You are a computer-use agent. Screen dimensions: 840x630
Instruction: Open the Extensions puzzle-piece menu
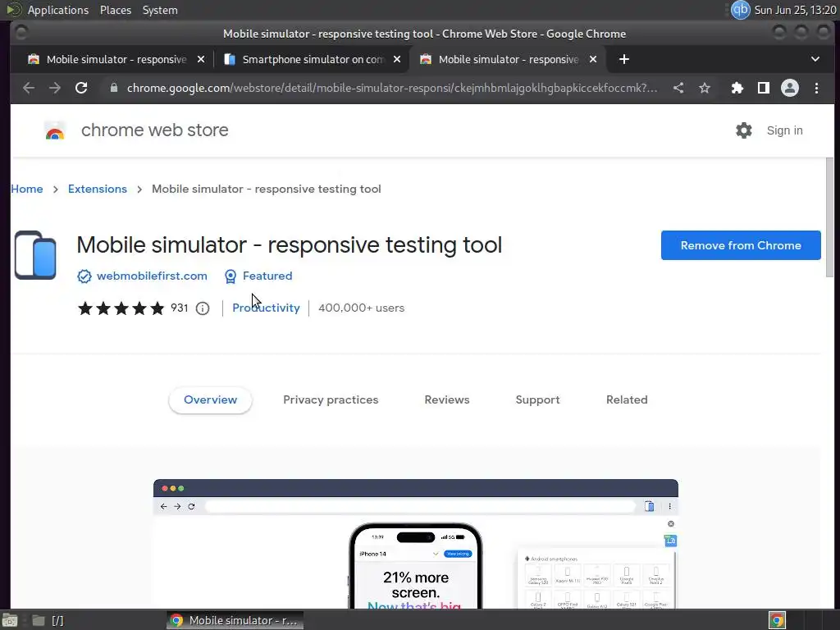point(737,88)
